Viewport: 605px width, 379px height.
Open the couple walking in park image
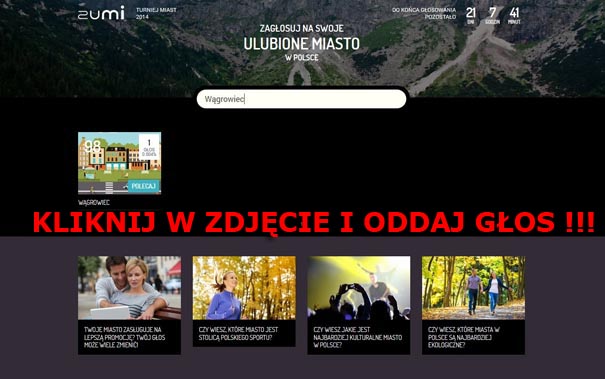coord(473,288)
